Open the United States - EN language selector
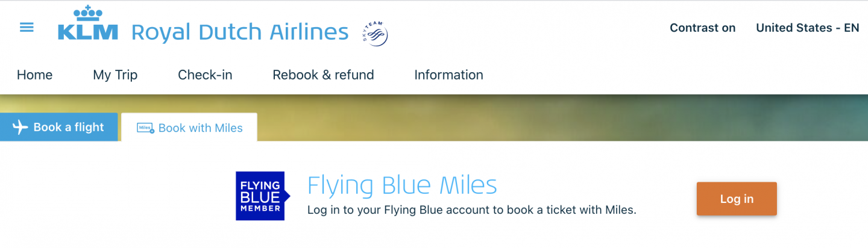Screen dimensions: 868x248 pos(807,28)
